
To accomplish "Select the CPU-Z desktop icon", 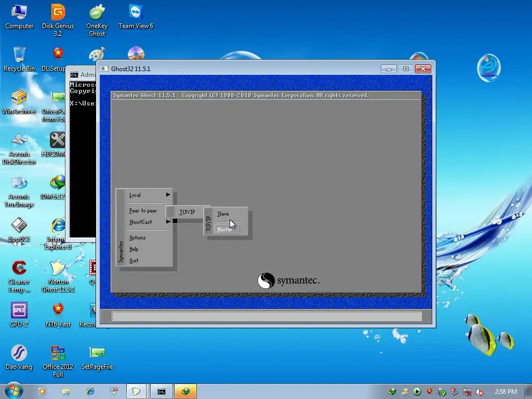I will click(x=19, y=315).
